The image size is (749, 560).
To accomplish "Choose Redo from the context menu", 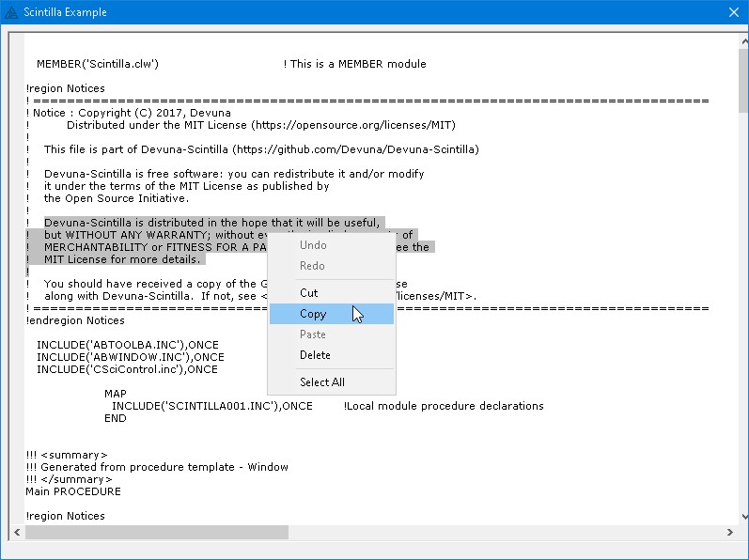I will tap(312, 266).
